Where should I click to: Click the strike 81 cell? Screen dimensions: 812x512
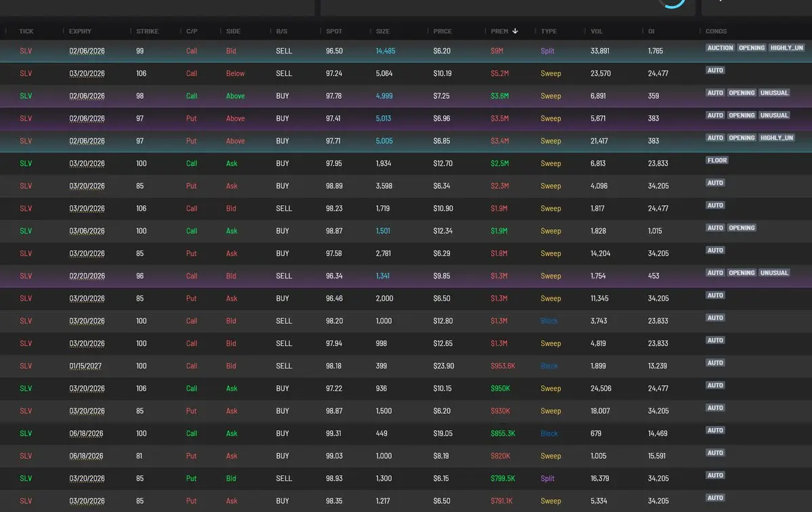tap(139, 456)
